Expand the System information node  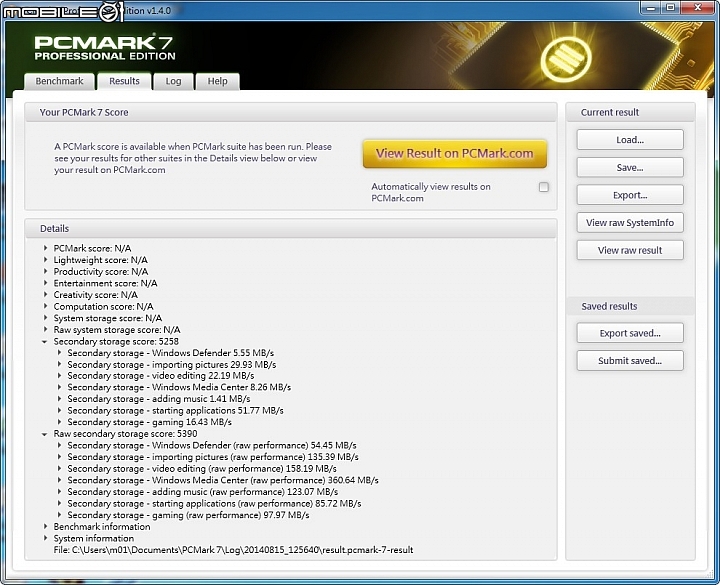click(45, 538)
